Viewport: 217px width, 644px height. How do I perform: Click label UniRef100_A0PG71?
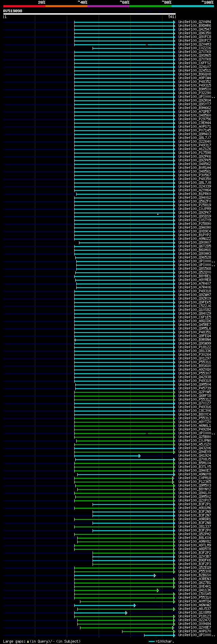coord(195,126)
